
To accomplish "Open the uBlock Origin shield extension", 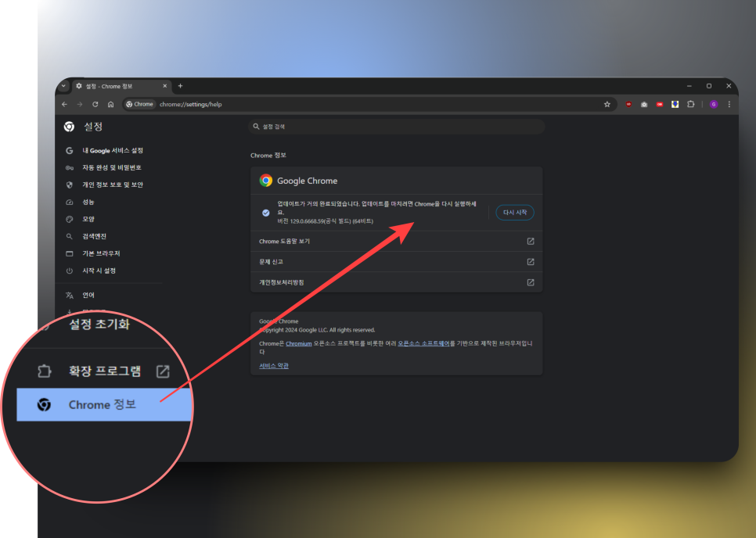I will tap(628, 104).
